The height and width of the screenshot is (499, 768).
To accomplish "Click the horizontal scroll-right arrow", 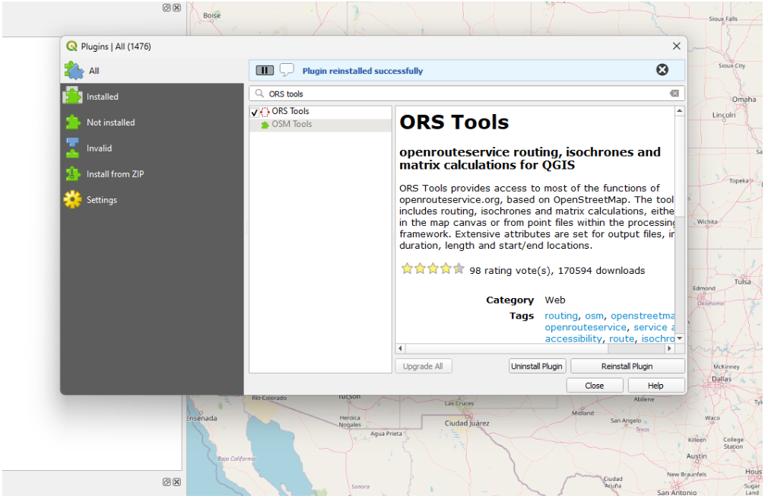I will (x=670, y=348).
